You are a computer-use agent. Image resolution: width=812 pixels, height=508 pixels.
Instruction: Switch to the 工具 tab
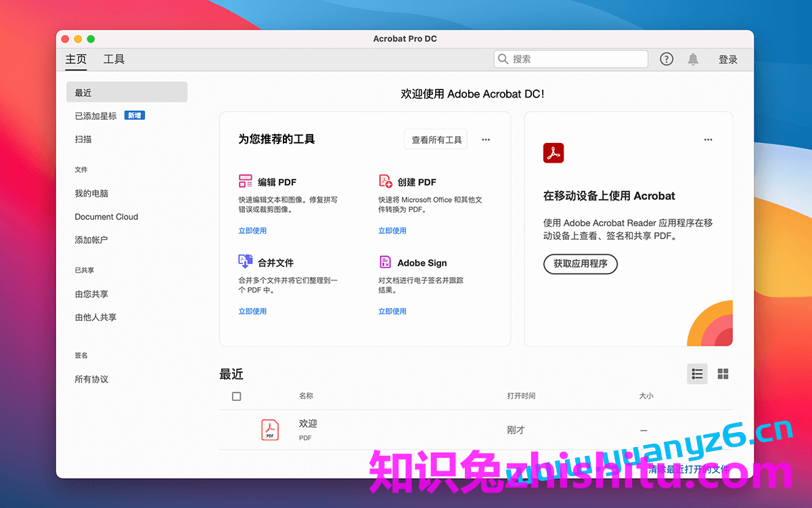click(x=114, y=59)
